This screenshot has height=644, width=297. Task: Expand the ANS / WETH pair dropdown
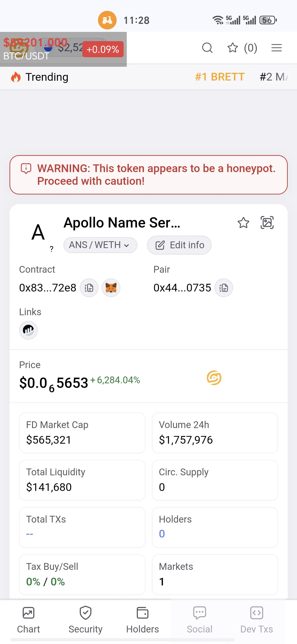100,245
